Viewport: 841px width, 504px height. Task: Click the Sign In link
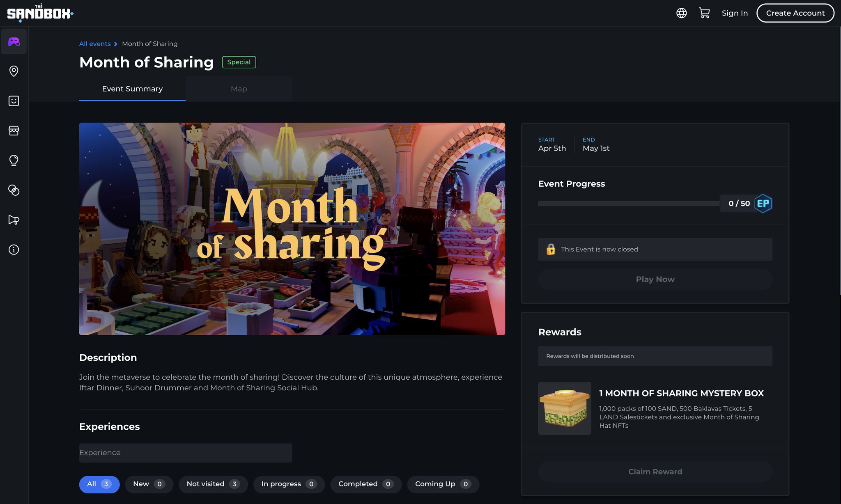tap(735, 13)
